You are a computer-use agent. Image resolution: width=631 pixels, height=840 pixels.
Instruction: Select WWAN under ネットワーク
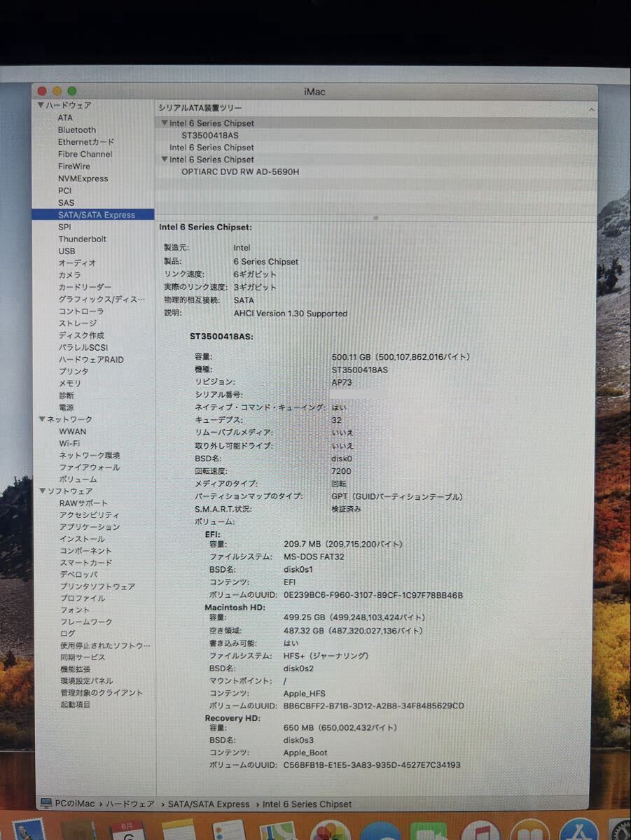tap(73, 431)
